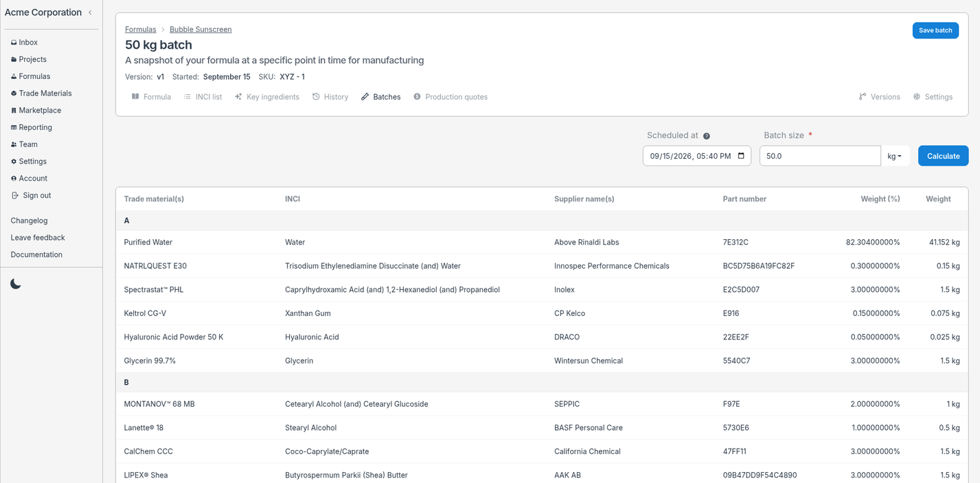Click the BASF Personal Care supplier cell
The height and width of the screenshot is (483, 980).
pos(589,428)
